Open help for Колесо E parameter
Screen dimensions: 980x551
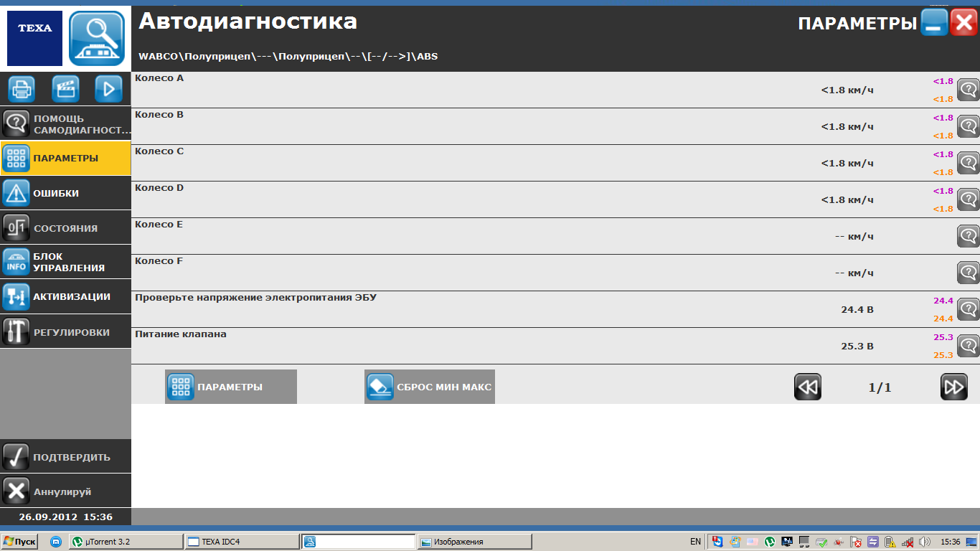tap(968, 236)
